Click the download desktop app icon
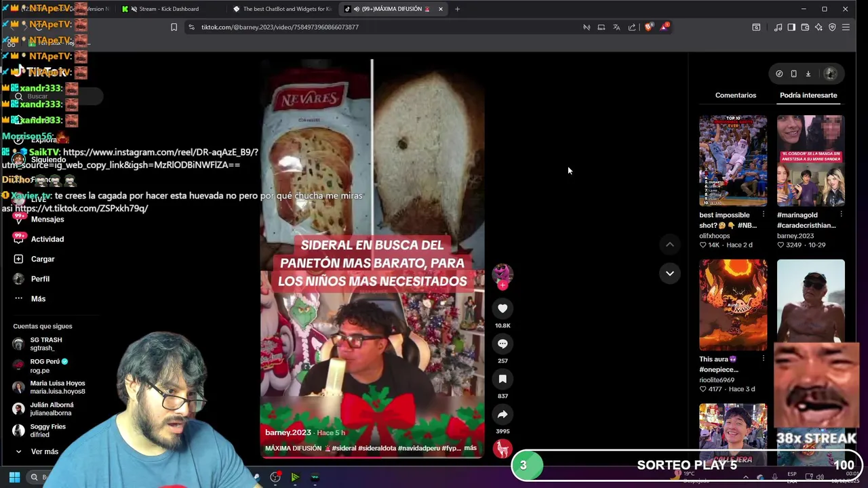Image resolution: width=868 pixels, height=488 pixels. click(808, 73)
